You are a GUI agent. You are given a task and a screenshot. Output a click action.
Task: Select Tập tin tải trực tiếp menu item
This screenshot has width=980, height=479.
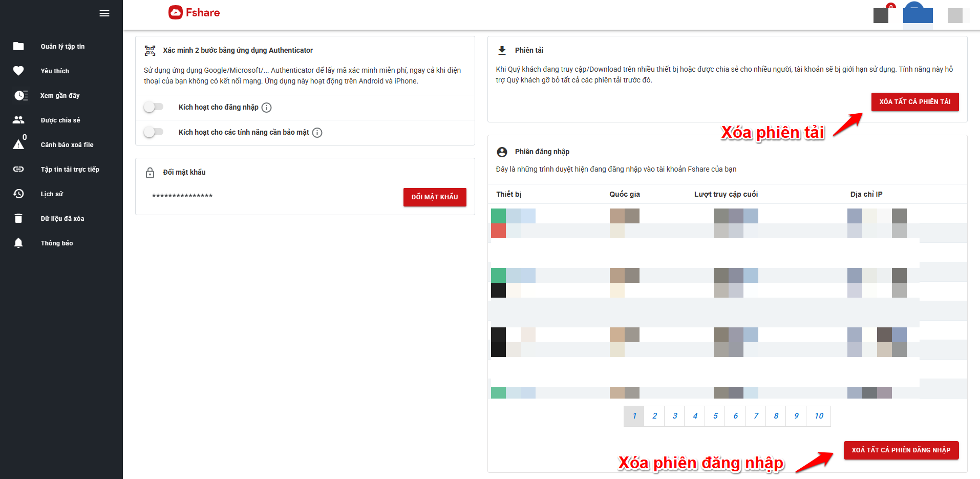tap(70, 170)
